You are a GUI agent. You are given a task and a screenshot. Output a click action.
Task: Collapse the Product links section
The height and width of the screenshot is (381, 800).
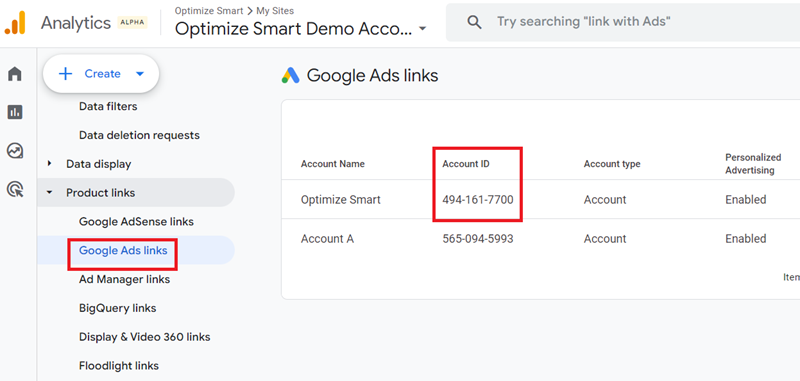[49, 193]
